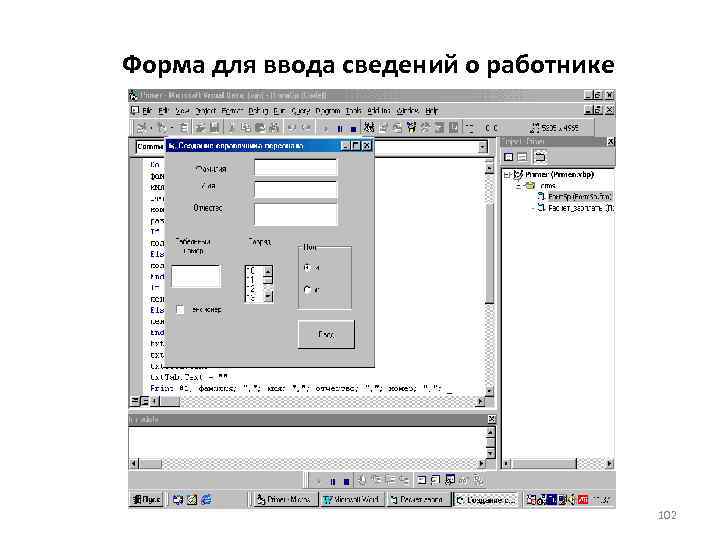Click inside the Отчество text field
The width and height of the screenshot is (720, 540).
[296, 214]
